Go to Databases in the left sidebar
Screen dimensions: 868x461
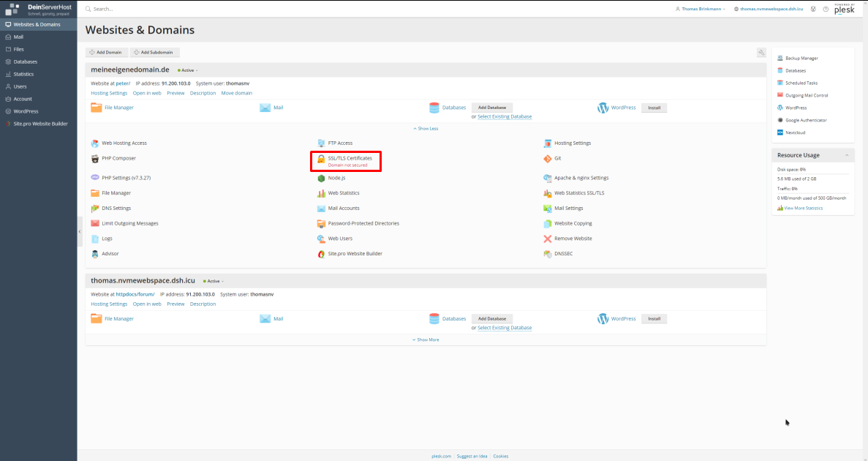(x=25, y=61)
